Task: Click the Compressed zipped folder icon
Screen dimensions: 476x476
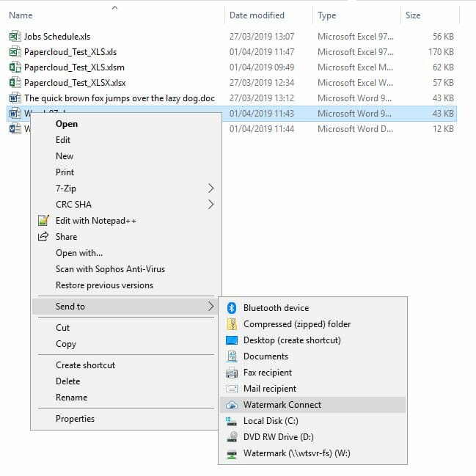Action: [232, 324]
